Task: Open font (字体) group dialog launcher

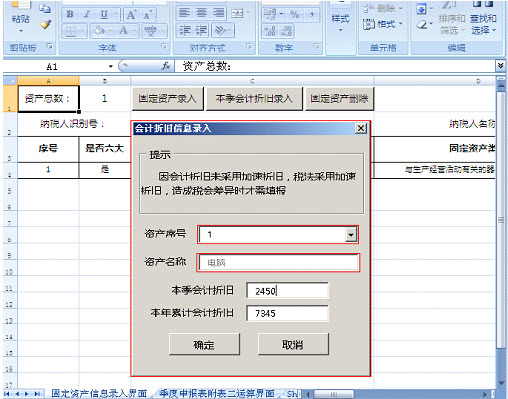Action: pos(164,47)
